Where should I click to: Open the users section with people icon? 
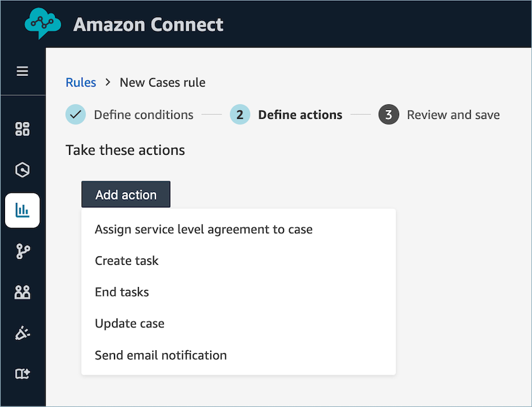click(x=23, y=292)
